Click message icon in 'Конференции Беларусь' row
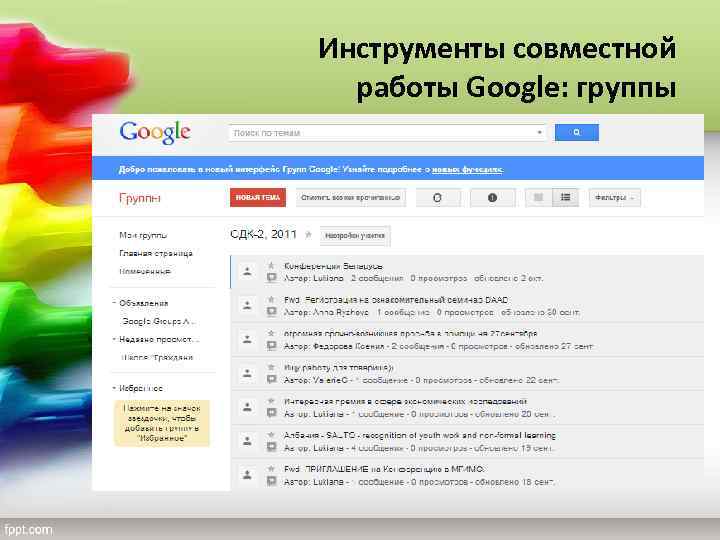 click(271, 278)
